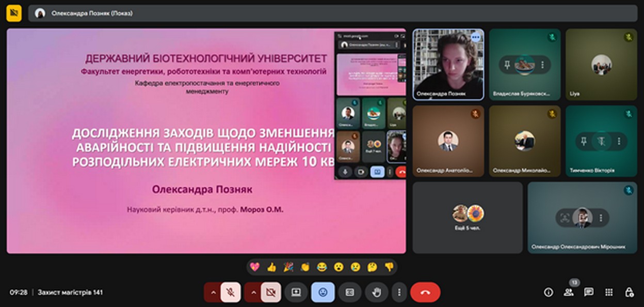644x307 pixels.
Task: Send the heart emoji reaction
Action: [x=254, y=267]
